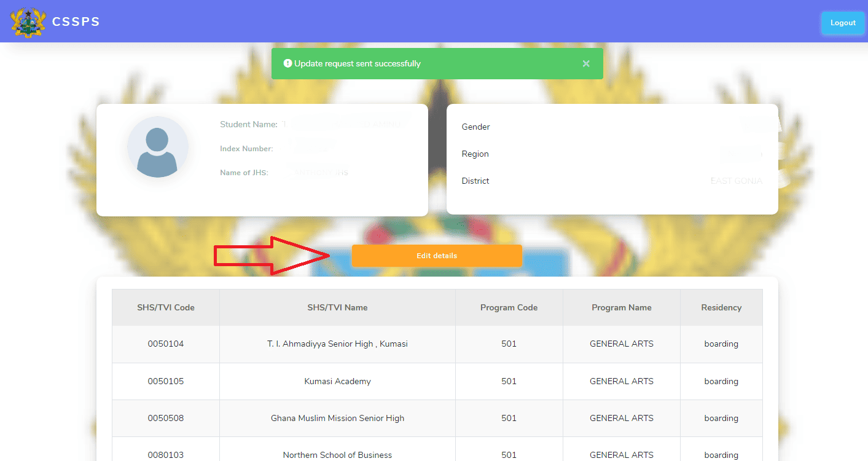Click the SHS/TVI Name column header
Viewport: 868px width, 461px height.
click(337, 307)
